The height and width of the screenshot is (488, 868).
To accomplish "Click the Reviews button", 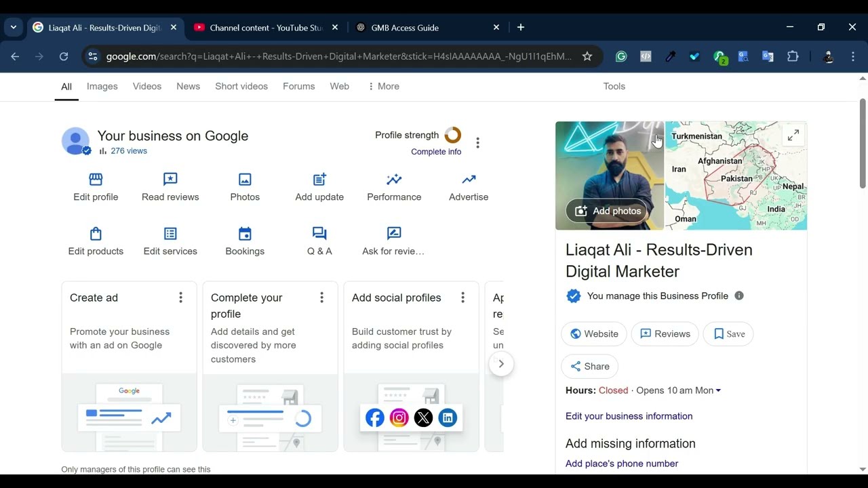I will click(665, 333).
